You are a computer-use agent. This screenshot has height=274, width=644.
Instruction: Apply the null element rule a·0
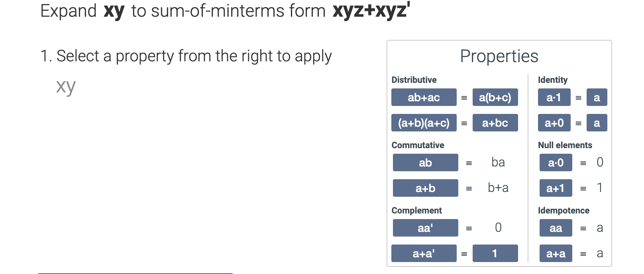[x=556, y=162]
